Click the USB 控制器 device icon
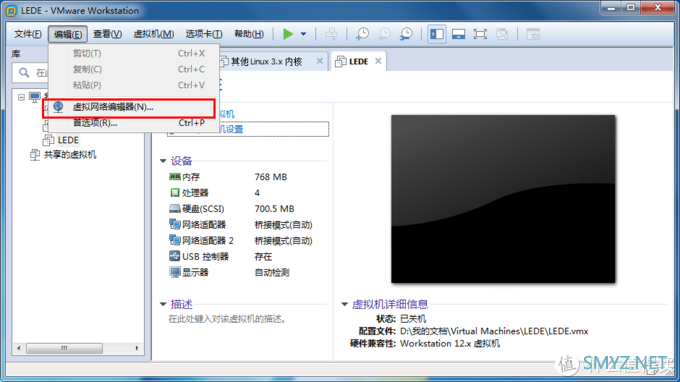 (174, 256)
